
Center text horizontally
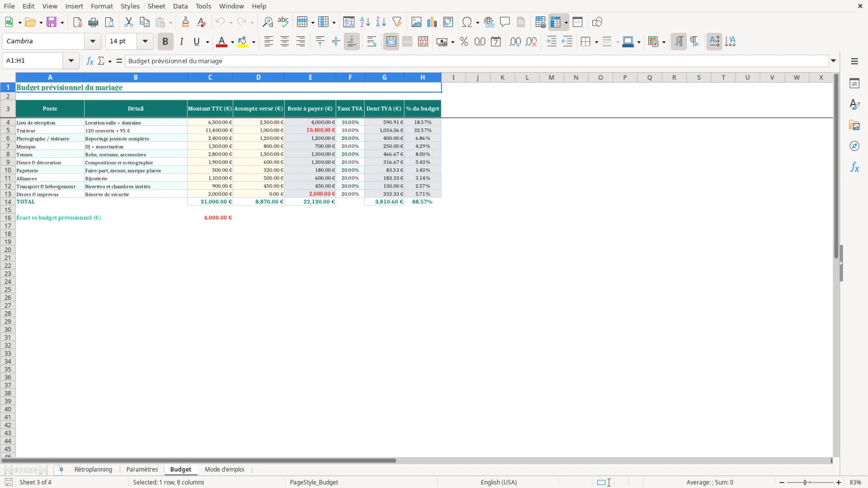click(x=284, y=41)
